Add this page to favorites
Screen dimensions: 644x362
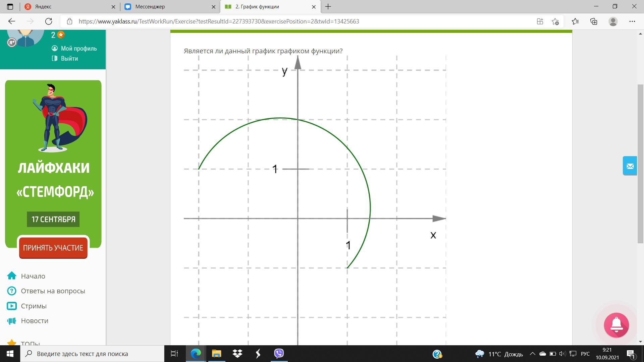coord(555,21)
